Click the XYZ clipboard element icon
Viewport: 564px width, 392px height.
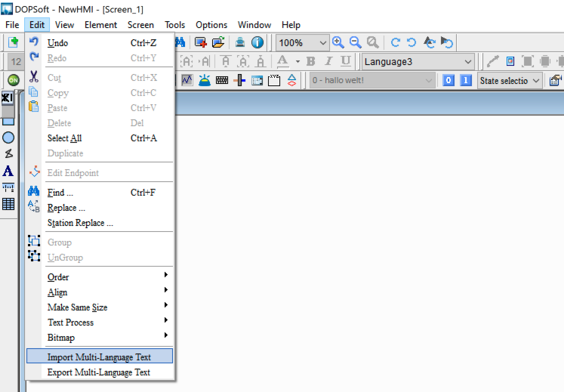tap(274, 80)
